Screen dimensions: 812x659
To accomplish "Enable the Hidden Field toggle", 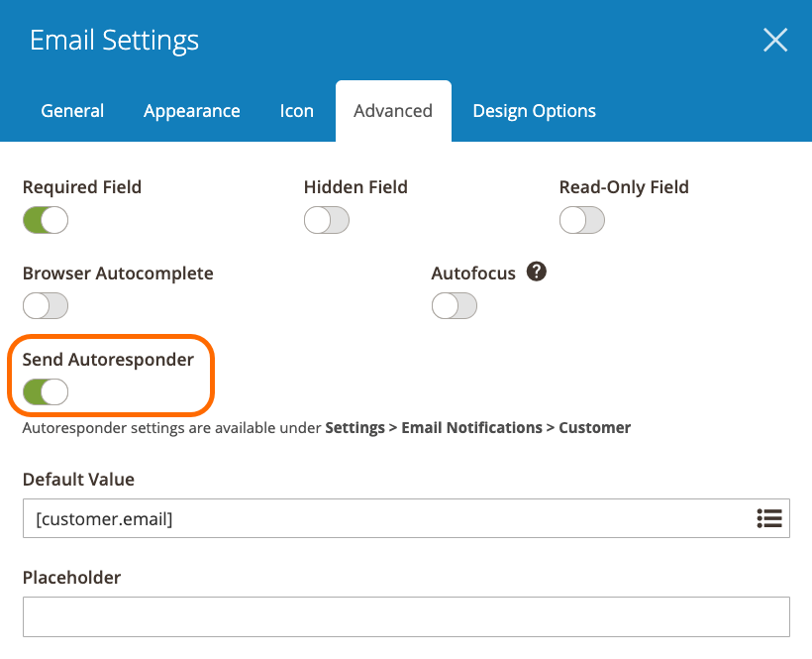I will (326, 220).
